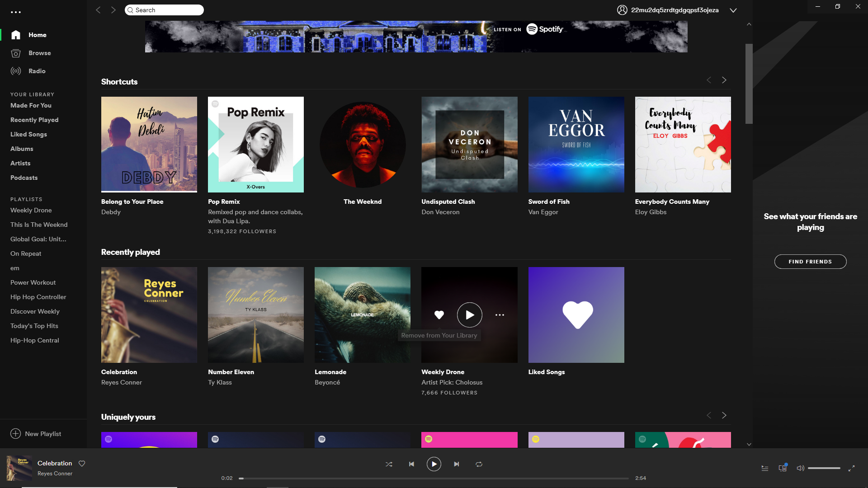Open Connect to a device menu
Image resolution: width=868 pixels, height=488 pixels.
(783, 468)
